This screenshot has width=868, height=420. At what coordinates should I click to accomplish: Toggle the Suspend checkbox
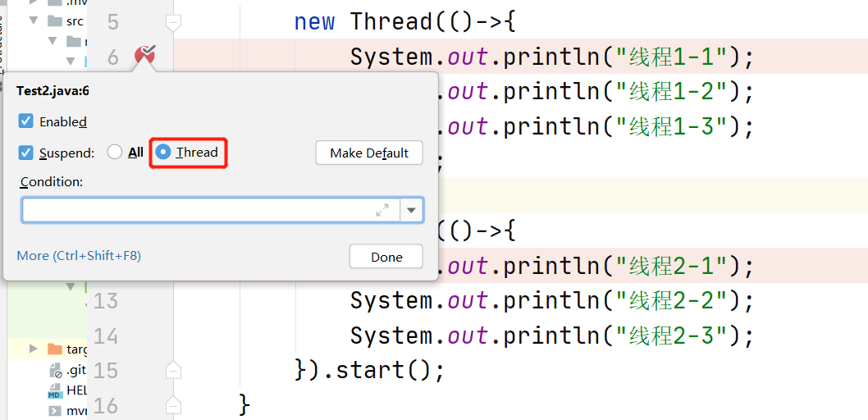coord(26,153)
